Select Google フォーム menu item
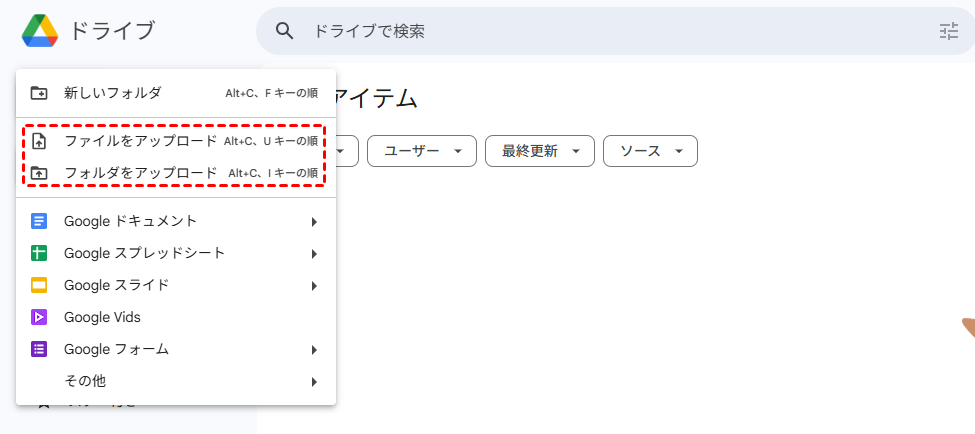The width and height of the screenshot is (975, 434). tap(176, 349)
